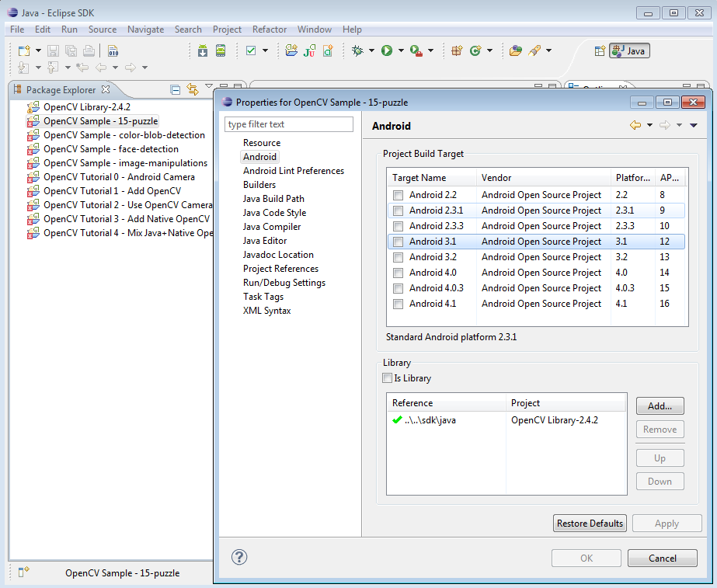Screen dimensions: 717x588
Task: Click the Add... library button
Action: 660,406
